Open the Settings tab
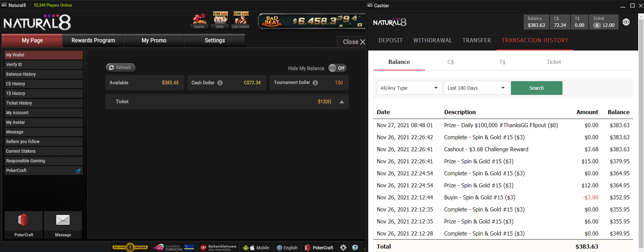The image size is (644, 252). coord(215,41)
